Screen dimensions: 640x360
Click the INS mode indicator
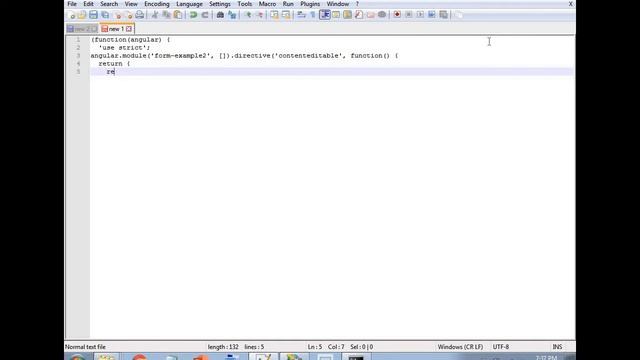pyautogui.click(x=557, y=347)
